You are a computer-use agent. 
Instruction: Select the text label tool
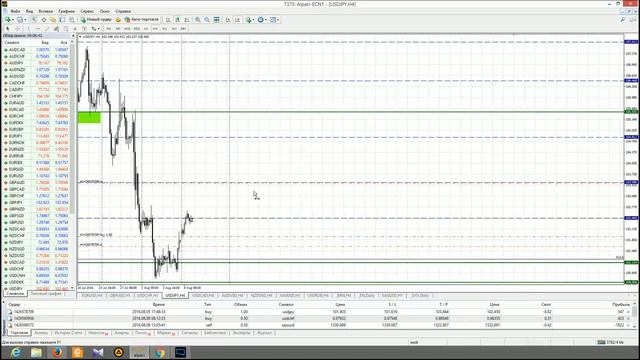(84, 29)
